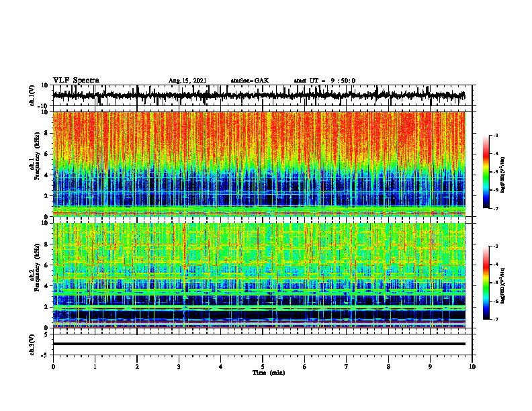The image size is (532, 411).
Task: Click the "6" kHz tick on ch.2 frequency axis
Action: click(46, 265)
